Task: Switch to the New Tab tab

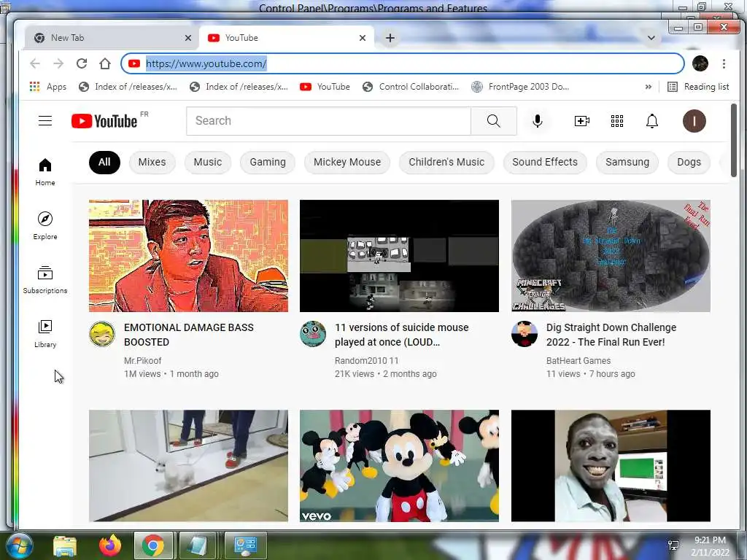Action: click(111, 38)
